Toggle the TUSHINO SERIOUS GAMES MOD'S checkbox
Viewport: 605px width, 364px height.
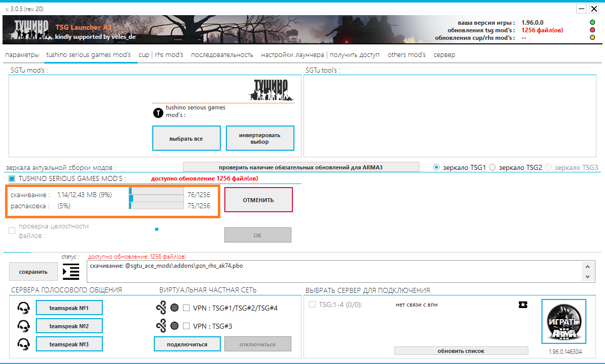pos(12,178)
